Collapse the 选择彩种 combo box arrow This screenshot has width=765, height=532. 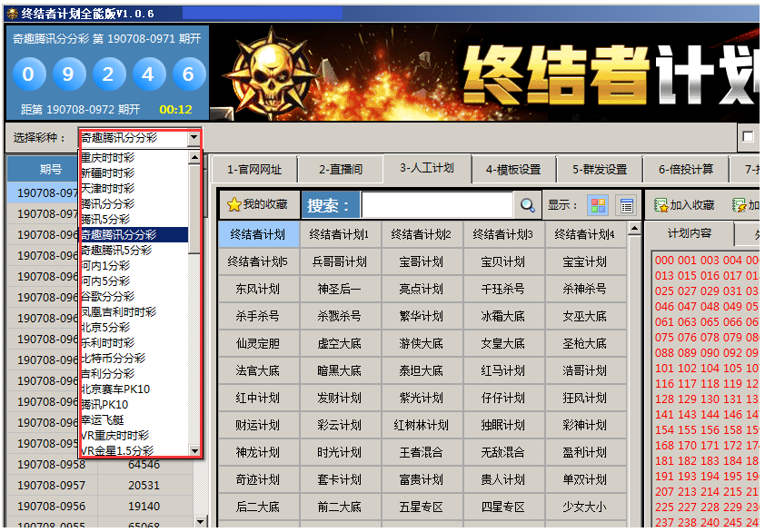194,139
